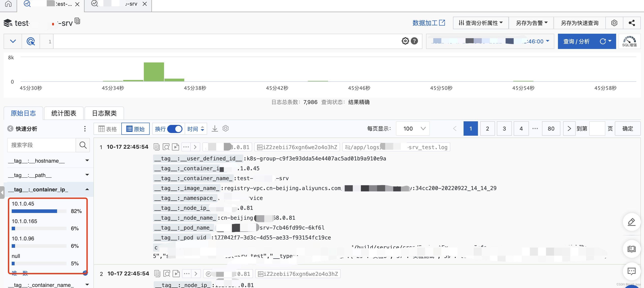The height and width of the screenshot is (288, 644).
Task: Open the 时间 sort order control
Action: (196, 129)
